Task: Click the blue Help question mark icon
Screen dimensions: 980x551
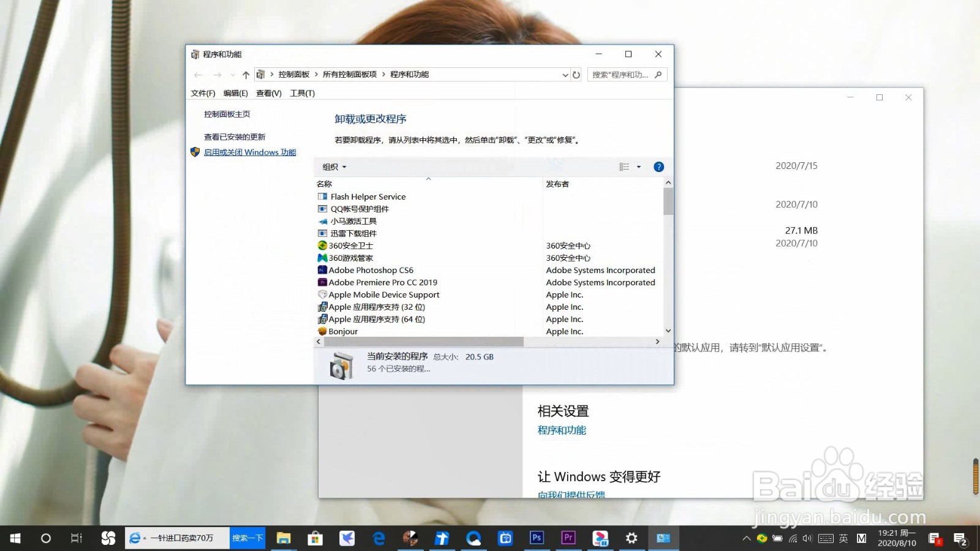Action: (x=658, y=166)
